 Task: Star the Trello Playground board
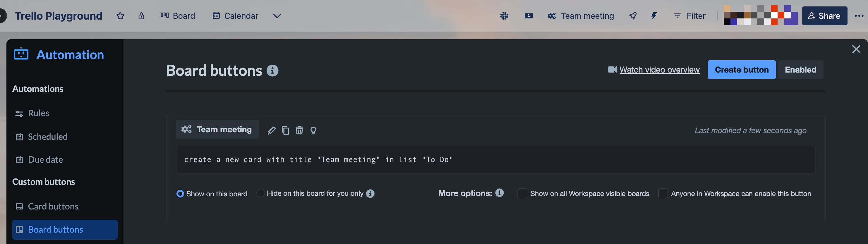pos(120,16)
